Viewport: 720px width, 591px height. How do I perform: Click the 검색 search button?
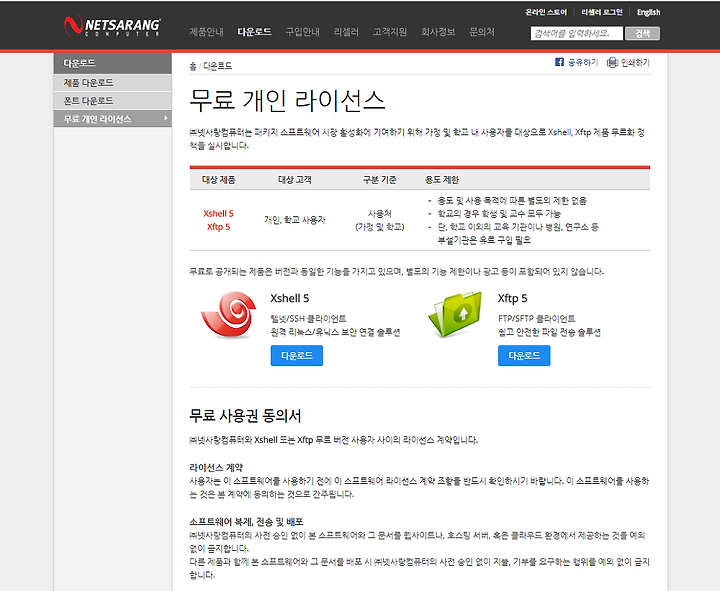coord(642,33)
